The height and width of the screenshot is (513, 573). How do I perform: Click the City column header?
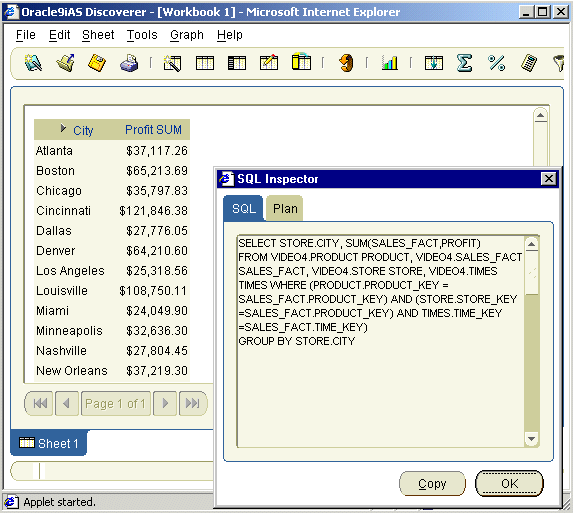click(83, 130)
